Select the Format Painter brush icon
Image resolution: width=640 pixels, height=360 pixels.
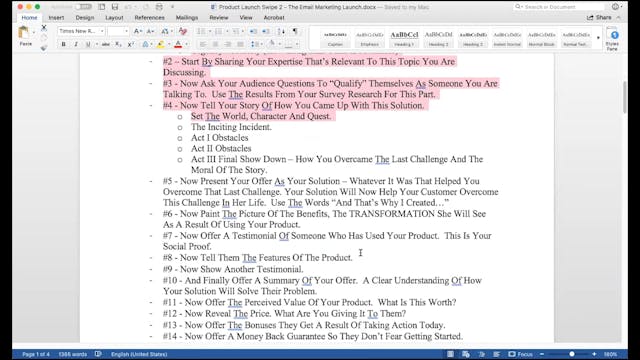click(44, 48)
